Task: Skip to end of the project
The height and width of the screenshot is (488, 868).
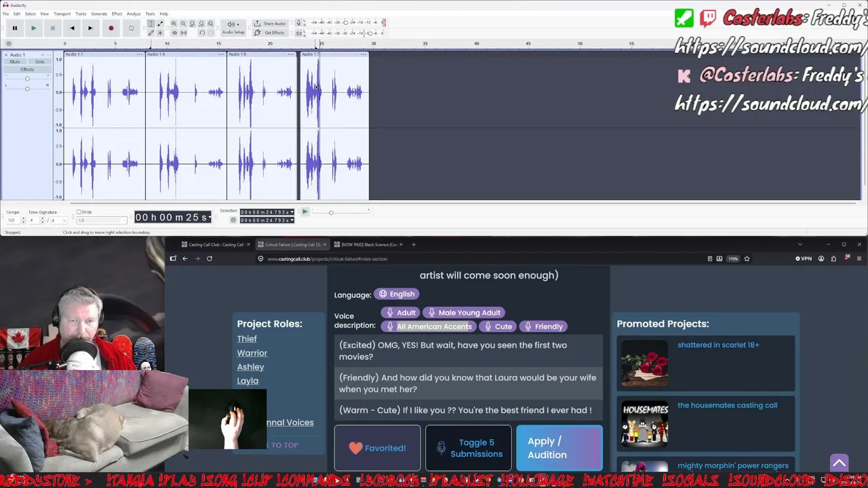Action: click(90, 28)
